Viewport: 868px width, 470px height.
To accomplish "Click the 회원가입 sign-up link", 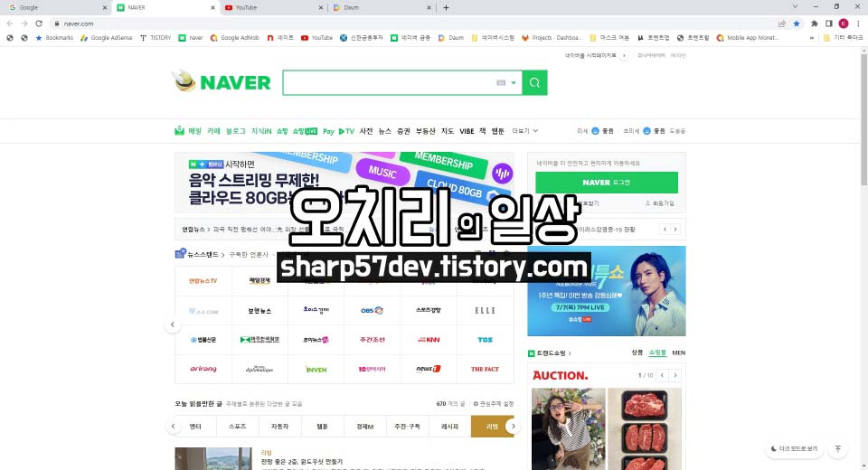I will [660, 203].
